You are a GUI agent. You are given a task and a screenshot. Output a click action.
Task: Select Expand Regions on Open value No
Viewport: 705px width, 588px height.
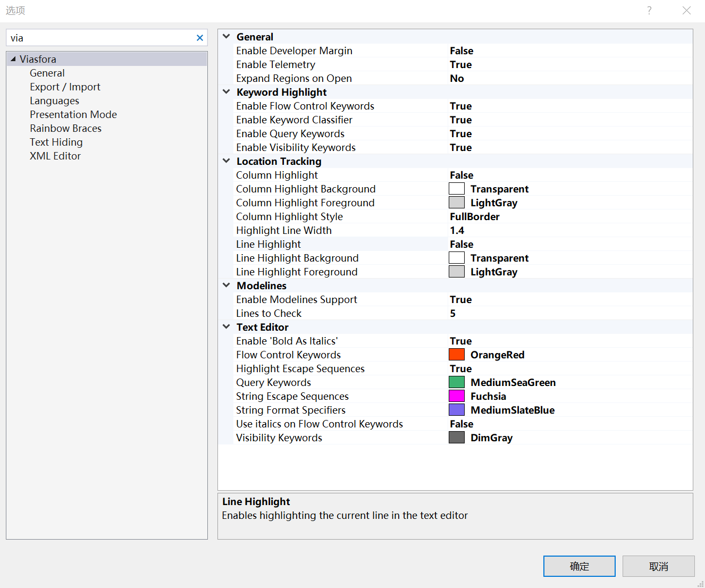click(457, 78)
